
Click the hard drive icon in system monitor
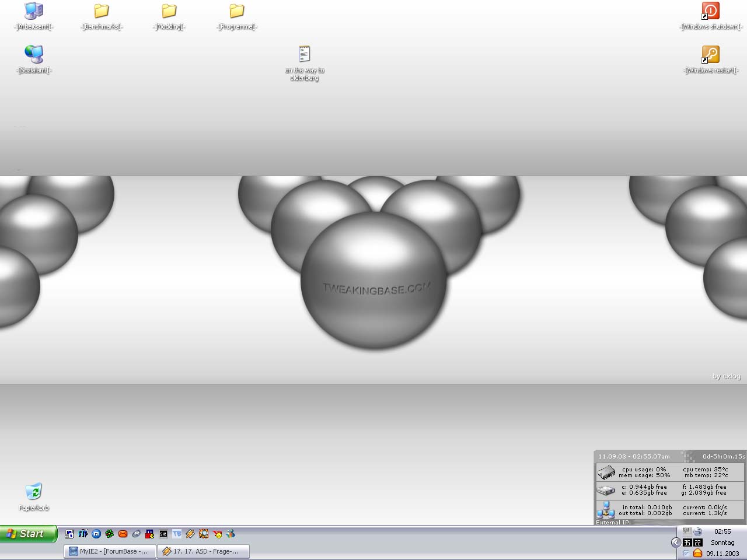606,490
